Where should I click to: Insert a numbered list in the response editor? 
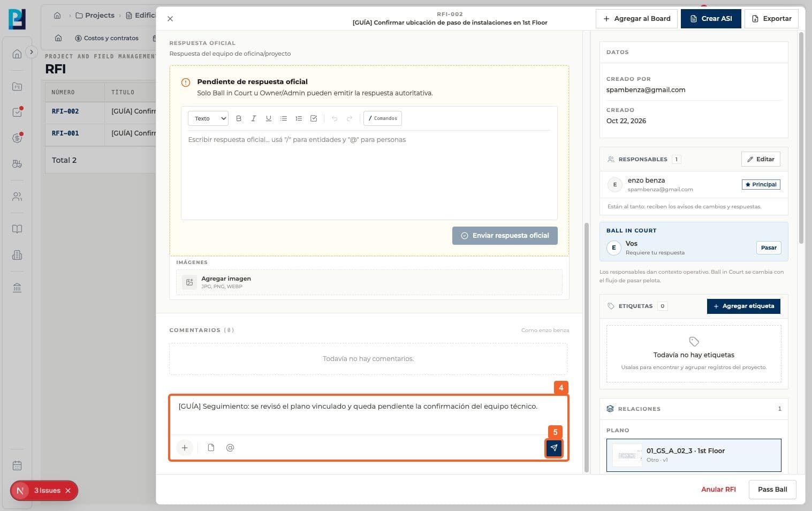point(299,118)
